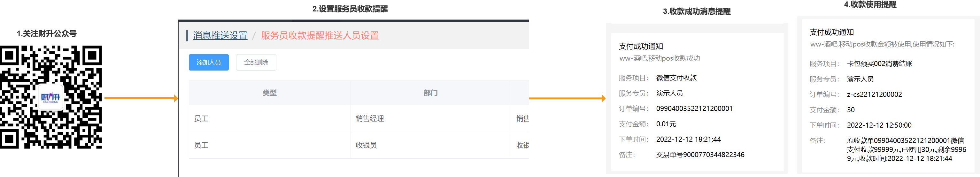Screen dimensions: 980x177
Task: Click the 类型 column header
Action: [269, 93]
